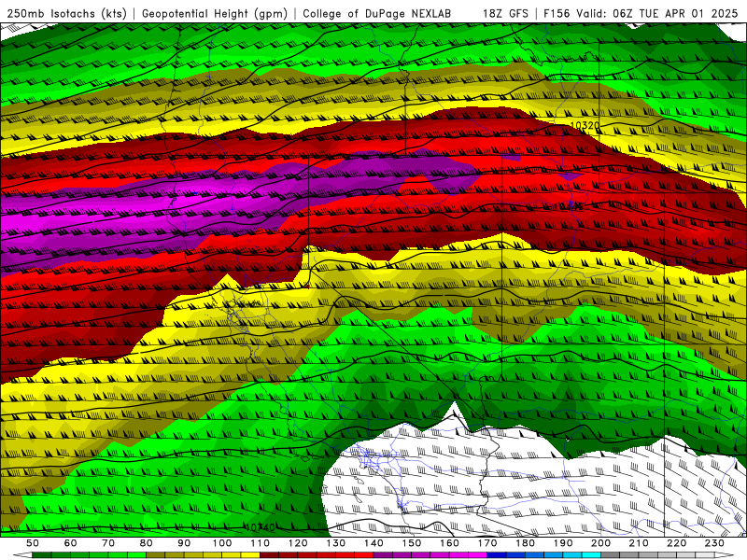Click the 80 value on color scale
Viewport: 747px width, 560px height.
(x=147, y=543)
